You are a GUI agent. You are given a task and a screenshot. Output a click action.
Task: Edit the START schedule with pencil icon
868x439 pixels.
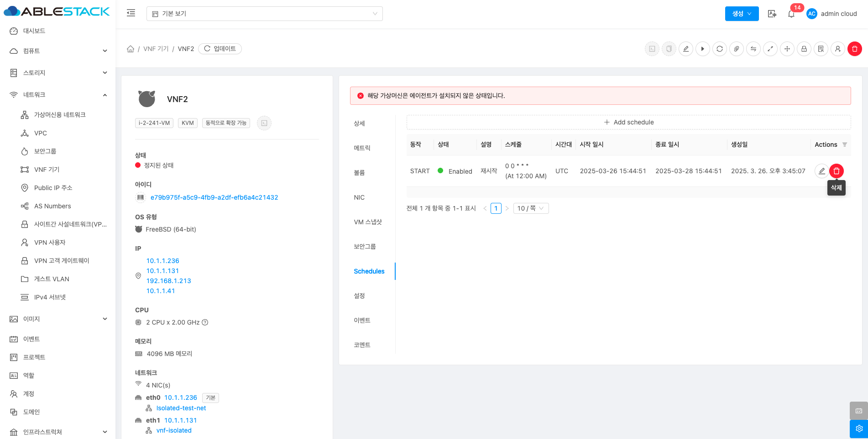click(x=821, y=171)
